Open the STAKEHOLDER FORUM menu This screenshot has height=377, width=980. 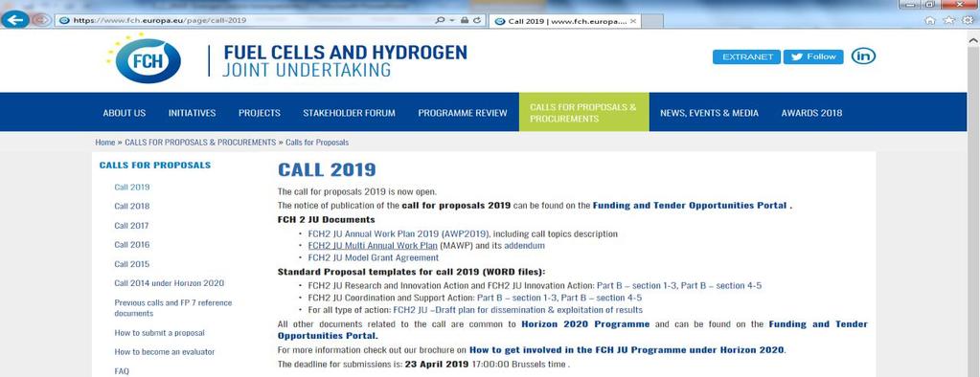pyautogui.click(x=350, y=113)
